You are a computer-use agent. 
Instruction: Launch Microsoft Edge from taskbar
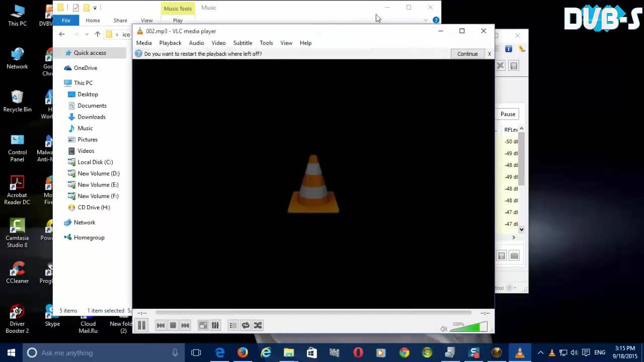point(220,352)
